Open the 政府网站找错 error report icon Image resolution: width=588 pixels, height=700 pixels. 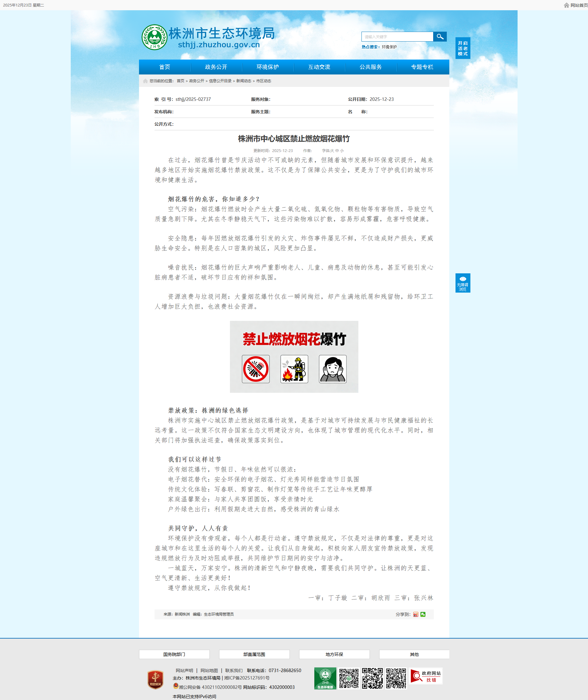coord(426,677)
